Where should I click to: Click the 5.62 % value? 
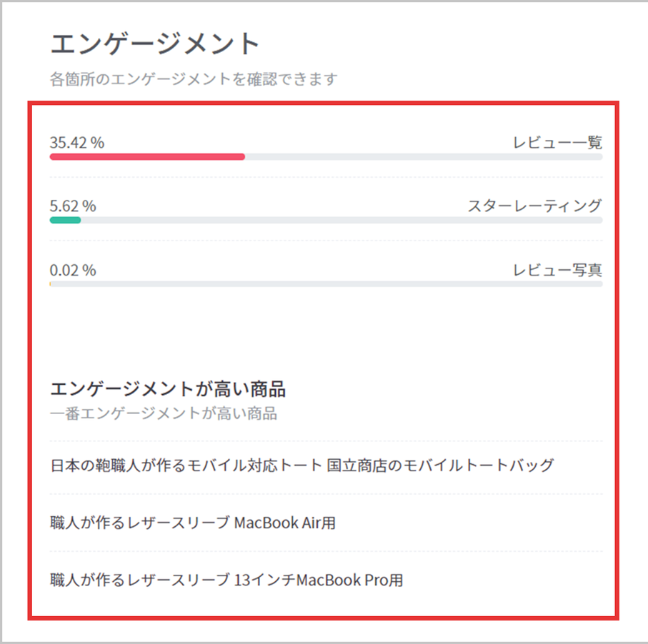pos(73,206)
